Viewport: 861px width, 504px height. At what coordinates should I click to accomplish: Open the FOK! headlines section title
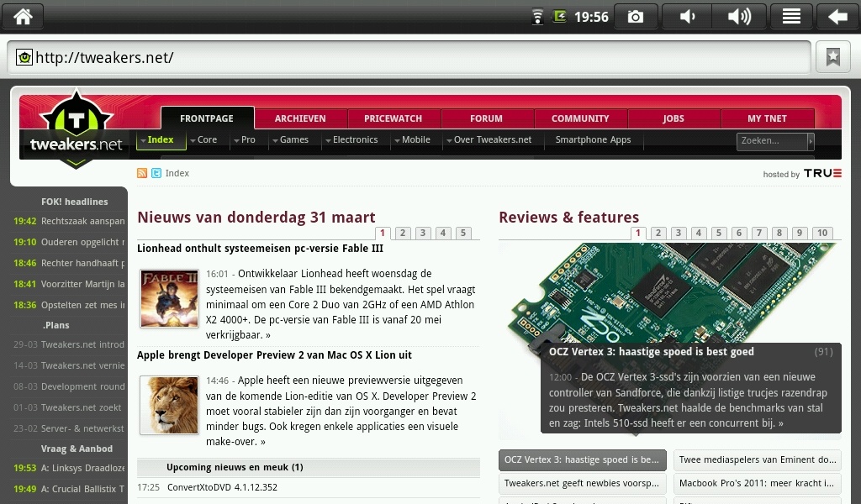[x=75, y=202]
